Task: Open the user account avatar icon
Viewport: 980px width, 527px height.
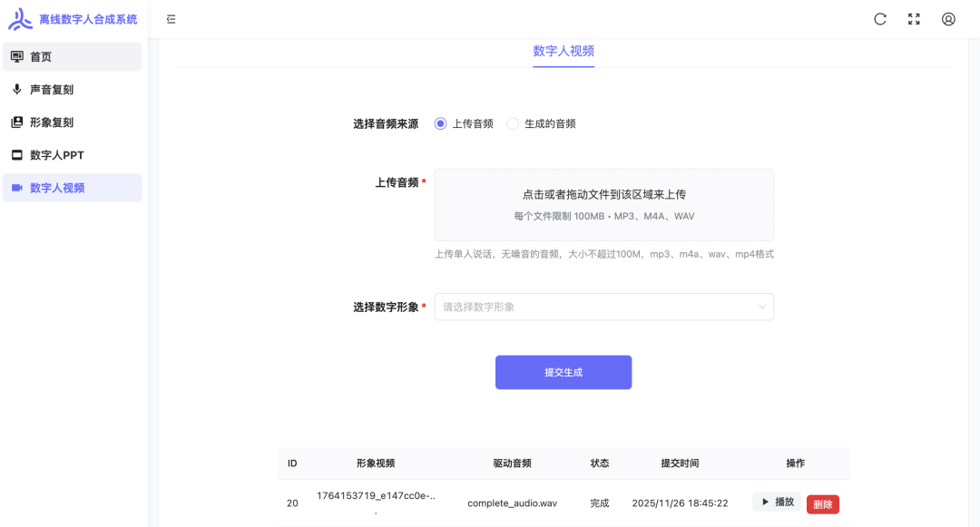Action: 948,18
